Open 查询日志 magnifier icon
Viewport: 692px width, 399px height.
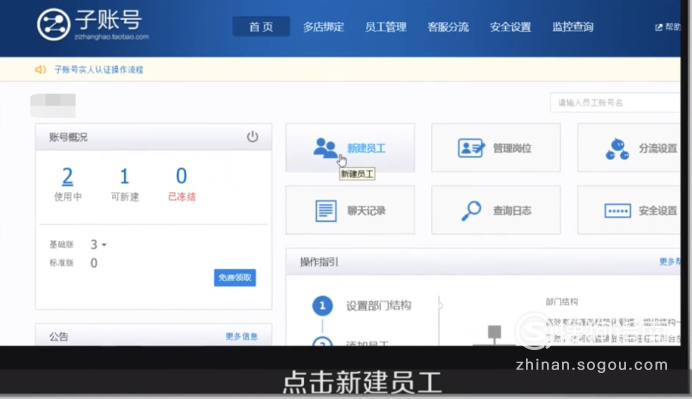coord(471,211)
